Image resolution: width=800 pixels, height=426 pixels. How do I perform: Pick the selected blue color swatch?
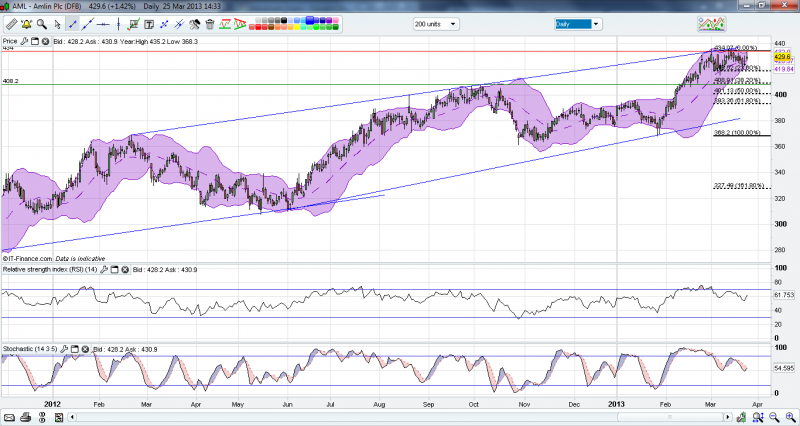click(x=310, y=20)
